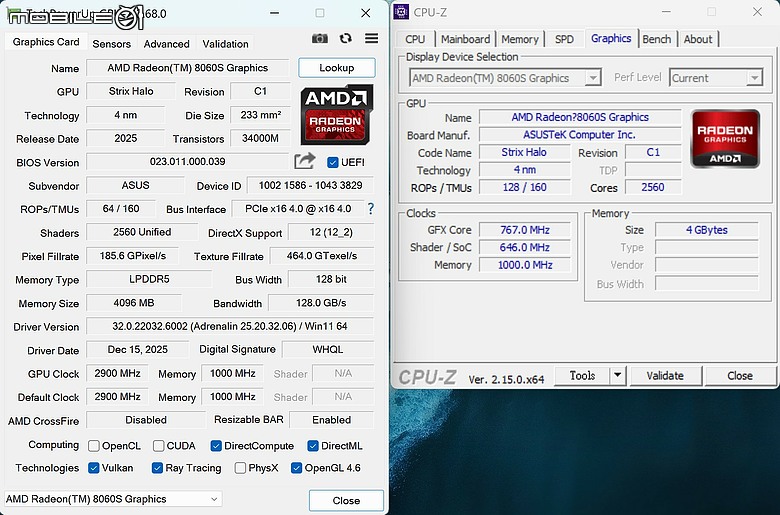
Task: Click the ROPs / TMUs 128 / 160 value in CPU-Z
Action: coord(525,187)
